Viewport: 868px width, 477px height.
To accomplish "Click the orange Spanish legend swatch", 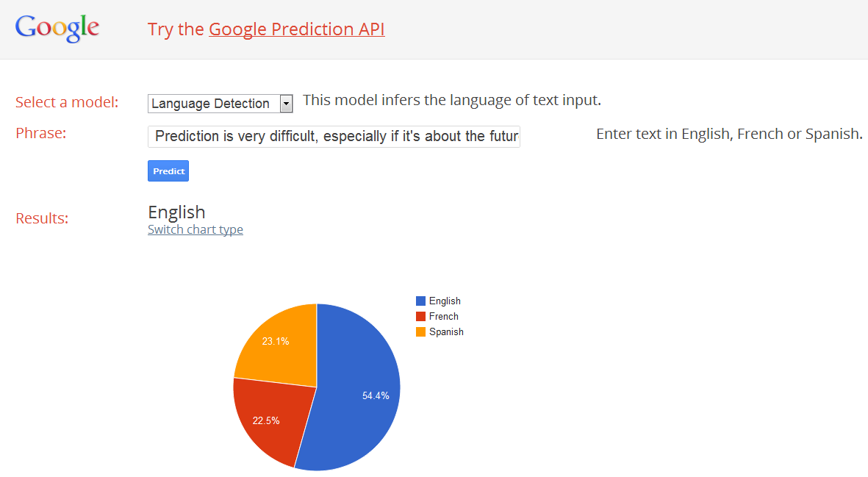I will pyautogui.click(x=420, y=331).
